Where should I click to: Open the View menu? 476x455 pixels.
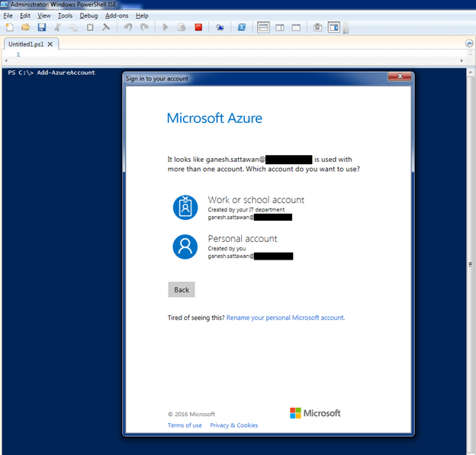tap(44, 16)
